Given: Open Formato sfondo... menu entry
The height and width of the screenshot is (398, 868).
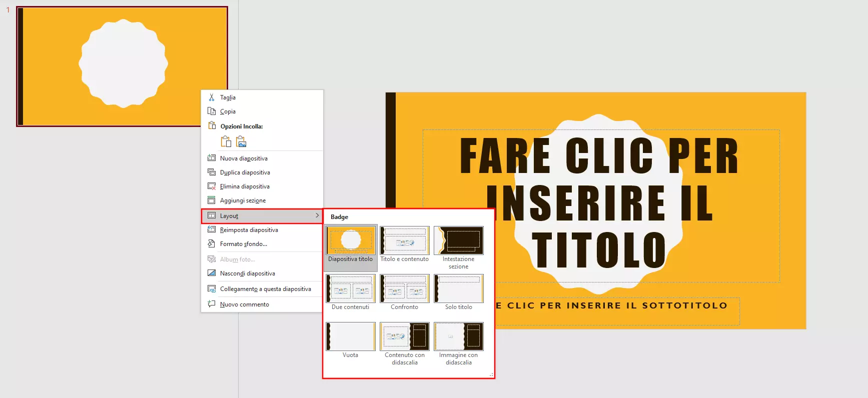Looking at the screenshot, I should coord(262,244).
